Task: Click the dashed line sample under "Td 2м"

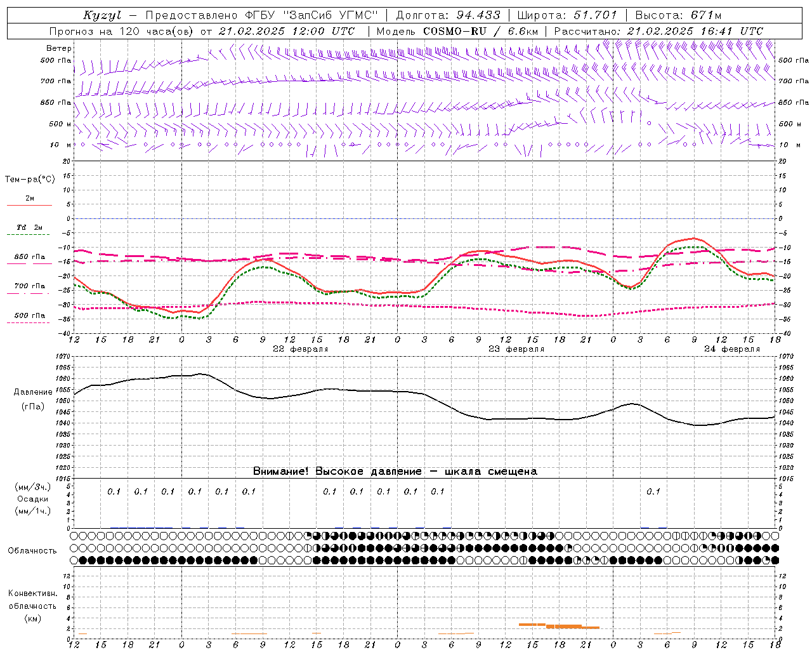Action: click(29, 235)
